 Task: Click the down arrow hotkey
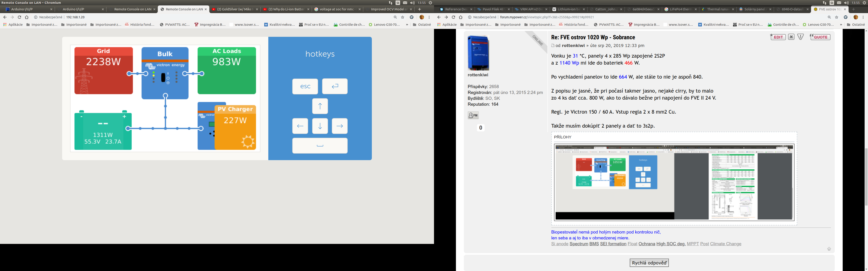click(320, 126)
